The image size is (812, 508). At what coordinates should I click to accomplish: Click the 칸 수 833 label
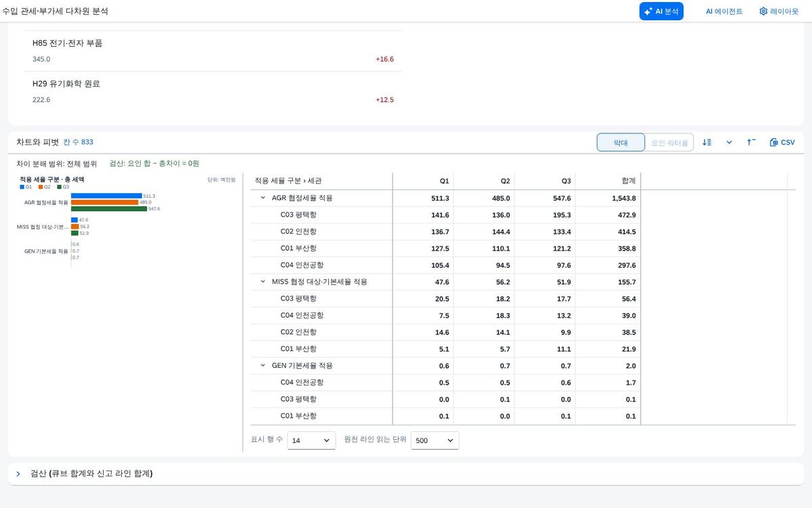tap(78, 142)
